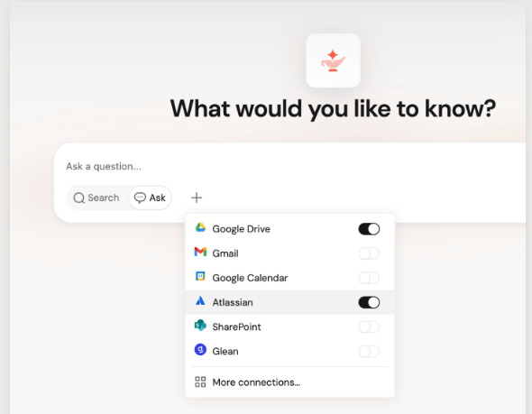
Task: Close the connections dropdown via plus button
Action: (x=197, y=198)
